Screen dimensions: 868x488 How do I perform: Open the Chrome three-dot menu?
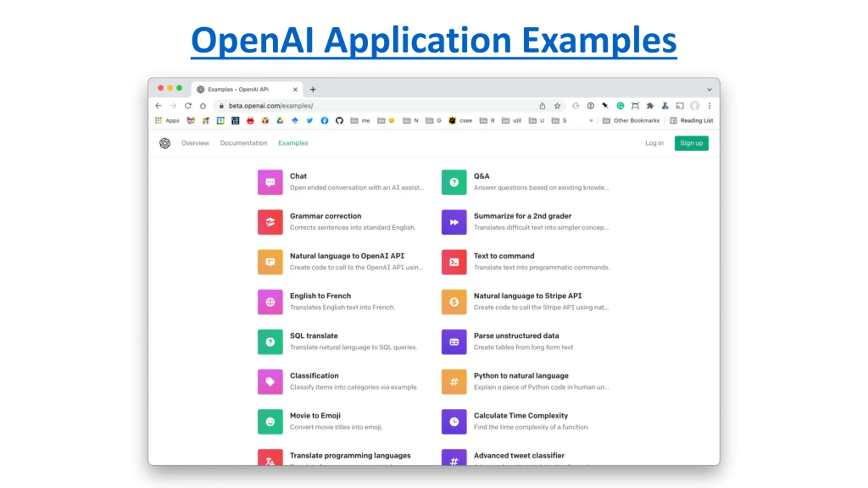[x=709, y=106]
